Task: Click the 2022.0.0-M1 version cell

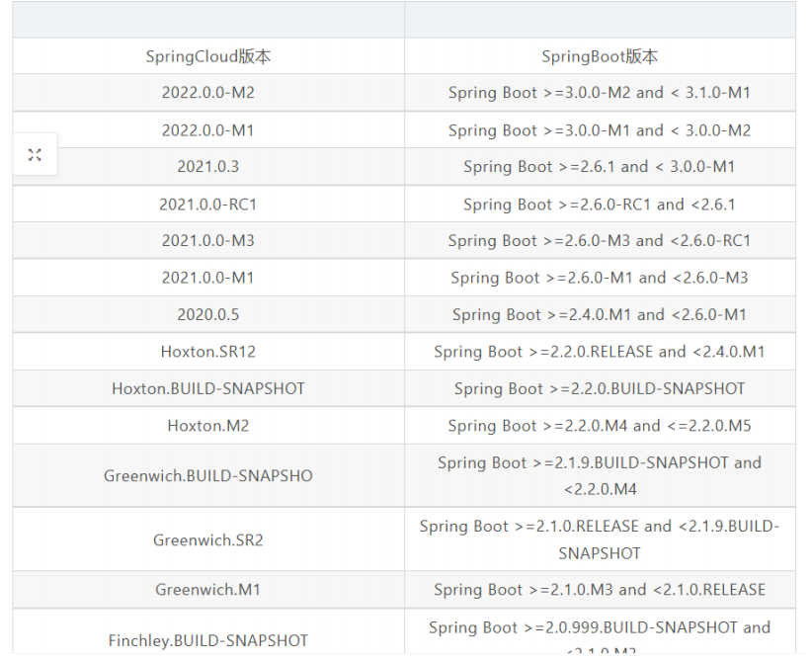Action: (x=208, y=130)
